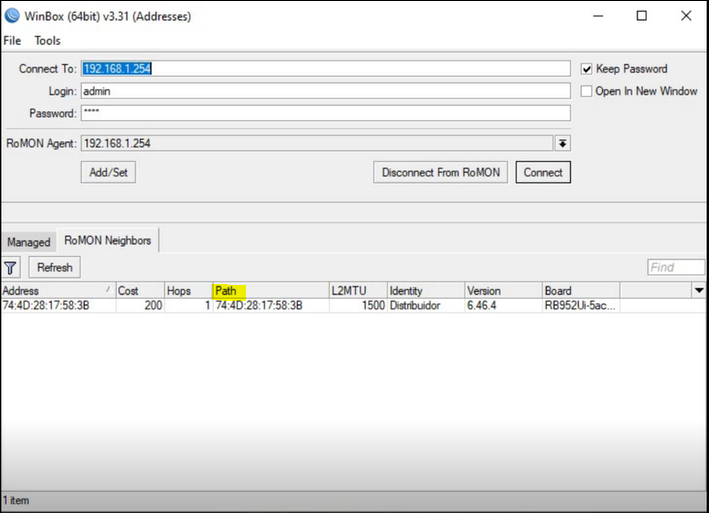
Task: Refresh the neighbors list
Action: click(x=55, y=267)
